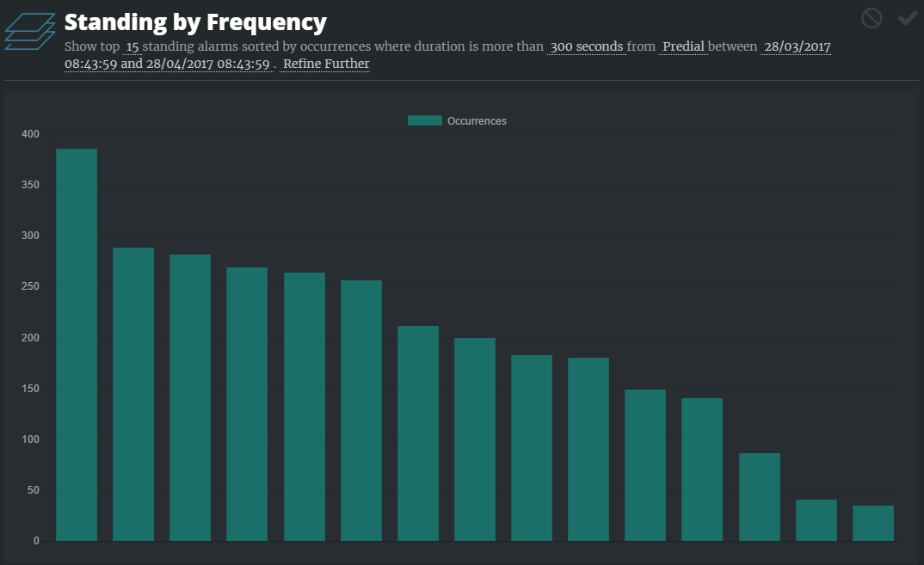Image resolution: width=924 pixels, height=565 pixels.
Task: Click the Occurrences legend color box
Action: click(424, 121)
